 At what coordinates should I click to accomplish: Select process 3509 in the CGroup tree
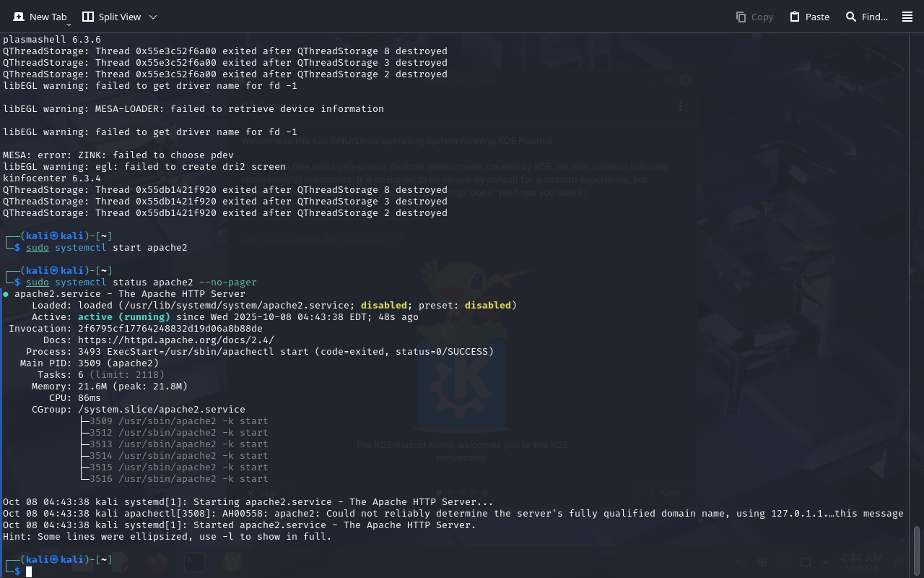pyautogui.click(x=178, y=421)
